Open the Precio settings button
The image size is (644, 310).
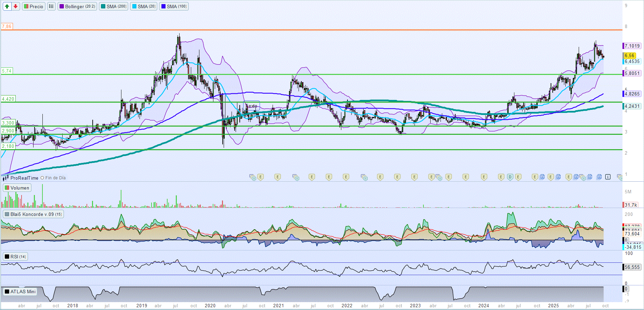[x=34, y=7]
